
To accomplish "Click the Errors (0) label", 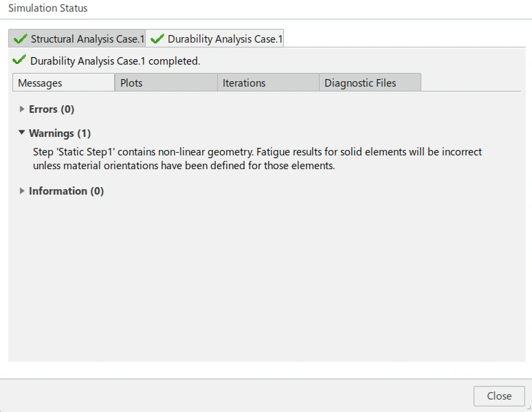I will [x=52, y=109].
